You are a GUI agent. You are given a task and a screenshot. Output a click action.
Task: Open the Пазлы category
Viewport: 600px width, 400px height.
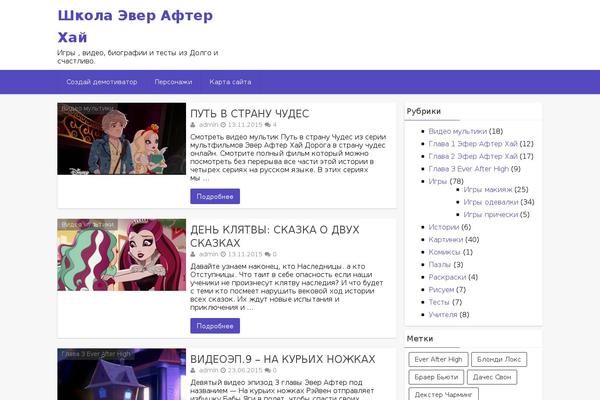[440, 264]
